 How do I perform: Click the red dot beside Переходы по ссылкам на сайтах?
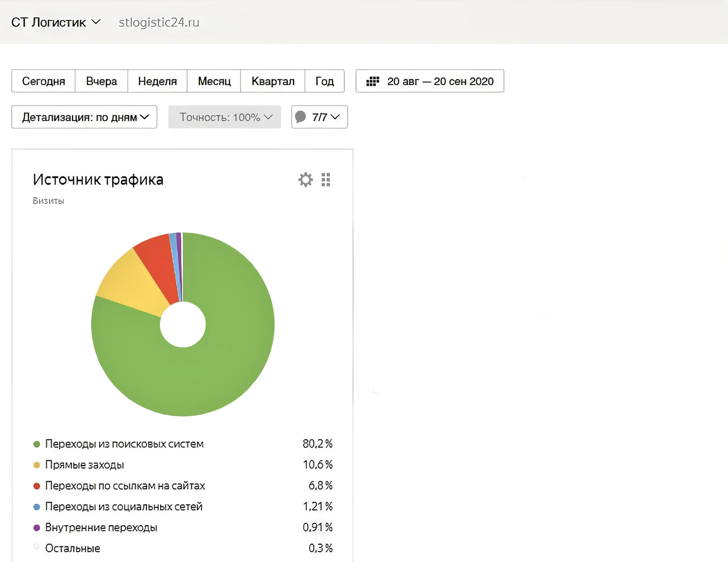(36, 486)
